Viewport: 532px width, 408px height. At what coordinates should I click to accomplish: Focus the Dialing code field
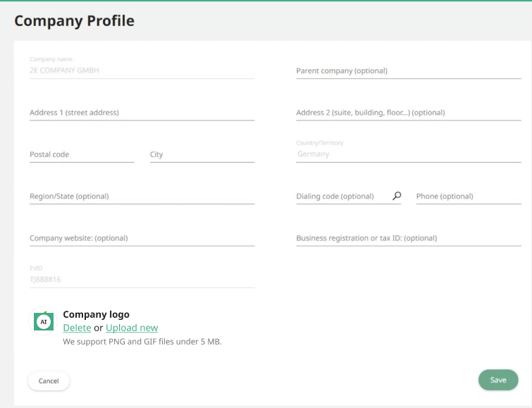pyautogui.click(x=342, y=197)
